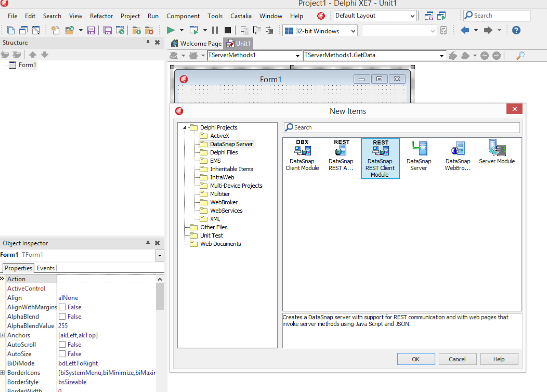Click the Forward navigation arrow

pos(488,30)
